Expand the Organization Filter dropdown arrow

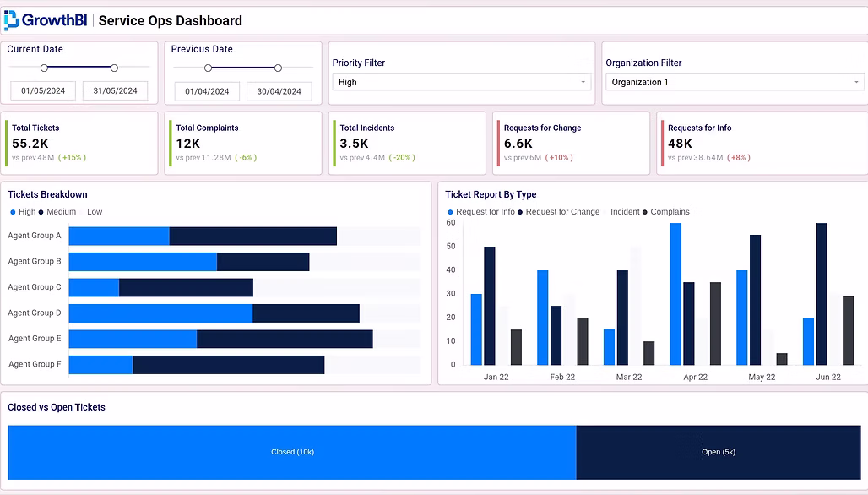point(856,82)
